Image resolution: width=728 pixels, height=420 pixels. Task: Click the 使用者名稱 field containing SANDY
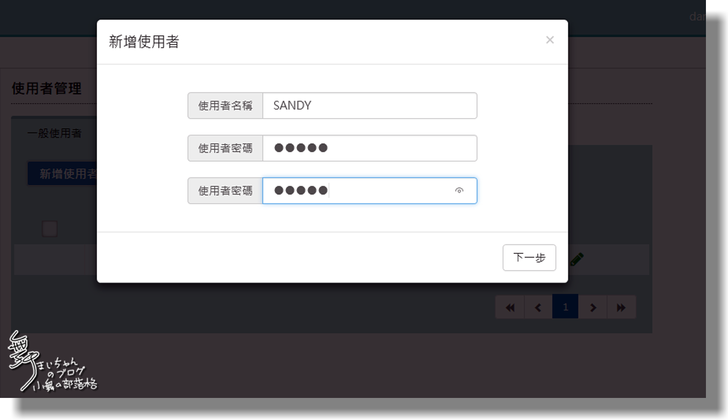point(370,106)
